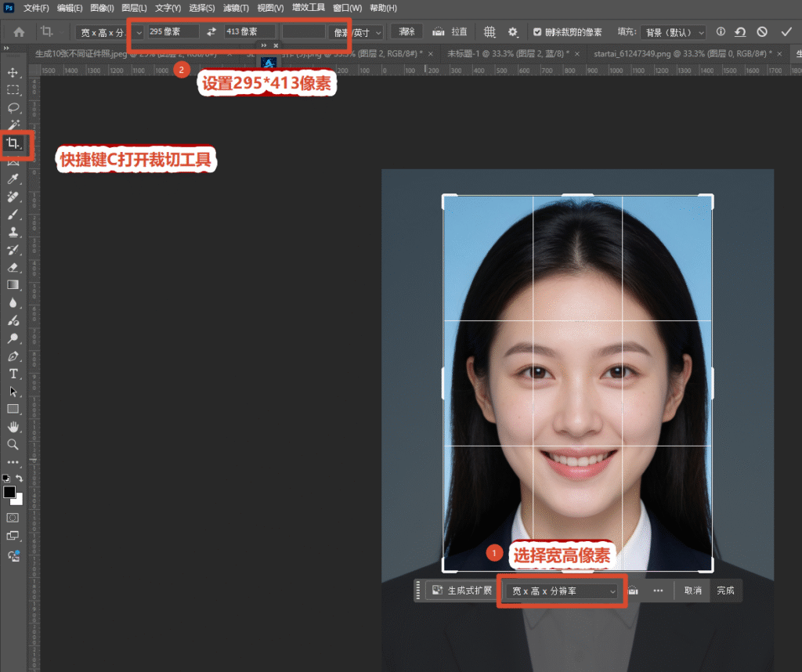Select the Magic Wand tool
802x672 pixels.
13,125
